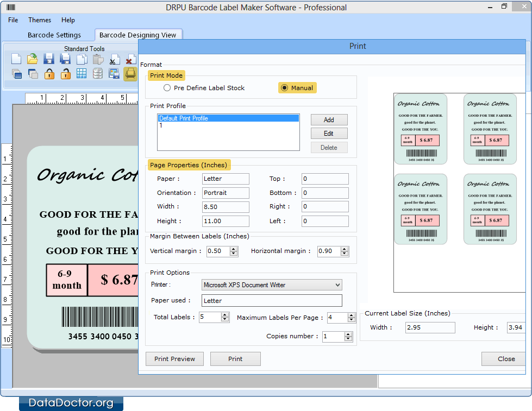Click Current Label Size Width field 2.95
Viewport: 532px width, 411px height.
[x=430, y=327]
